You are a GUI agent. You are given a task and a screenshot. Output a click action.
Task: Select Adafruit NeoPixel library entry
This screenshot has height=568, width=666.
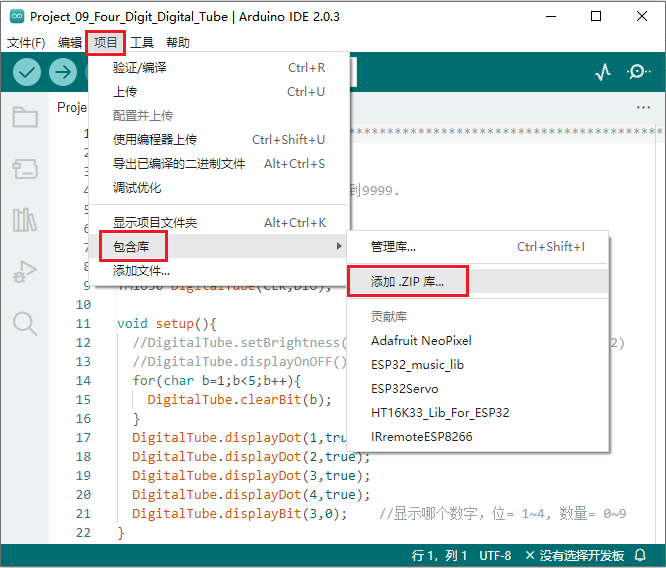click(x=421, y=340)
